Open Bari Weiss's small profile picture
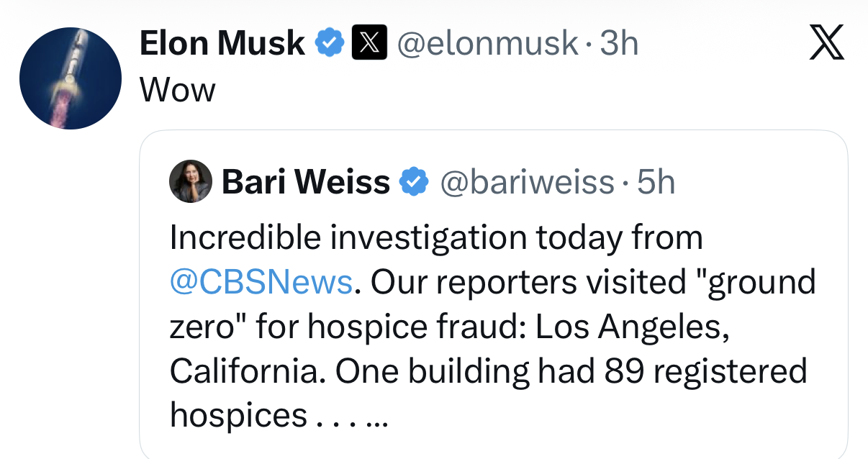Viewport: 868px width, 459px height. point(191,181)
